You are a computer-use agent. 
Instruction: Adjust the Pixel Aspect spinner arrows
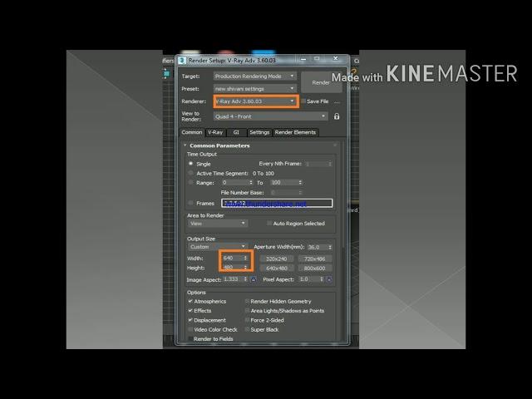coord(322,279)
